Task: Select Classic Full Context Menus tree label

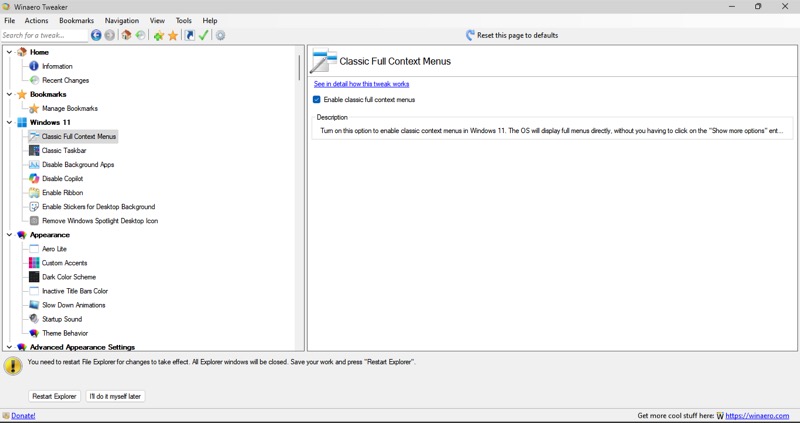Action: 79,136
